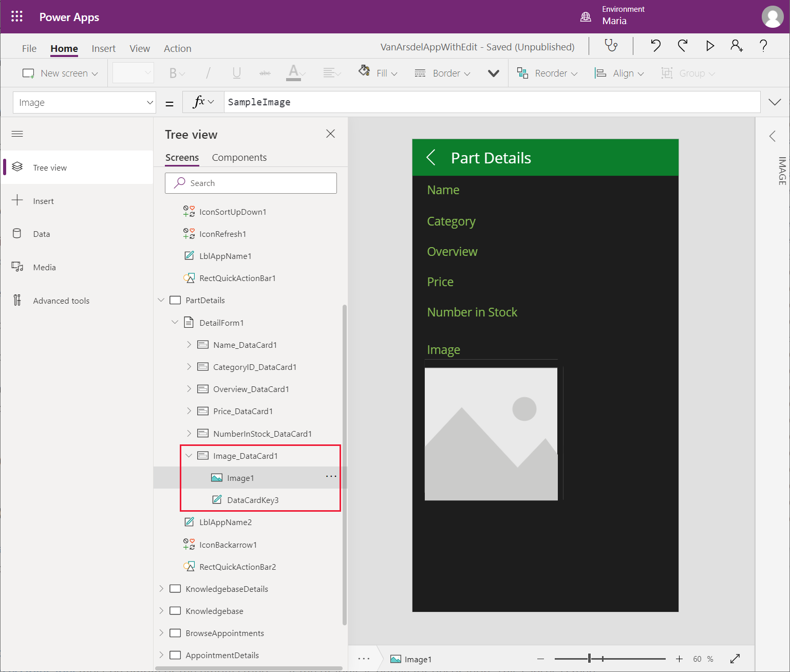
Task: Expand the formula bar chevron
Action: [x=775, y=102]
